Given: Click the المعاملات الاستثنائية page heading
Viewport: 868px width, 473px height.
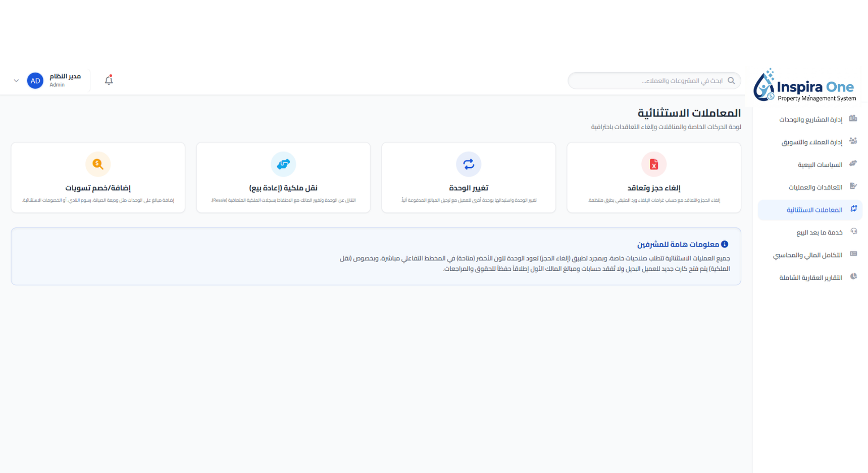Looking at the screenshot, I should tap(689, 113).
